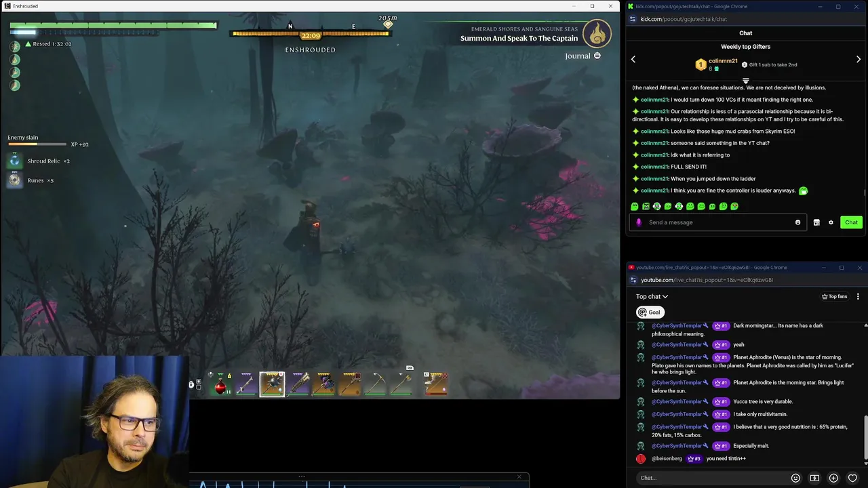
Task: Select the spiked mace hotbar slot
Action: coord(273,384)
